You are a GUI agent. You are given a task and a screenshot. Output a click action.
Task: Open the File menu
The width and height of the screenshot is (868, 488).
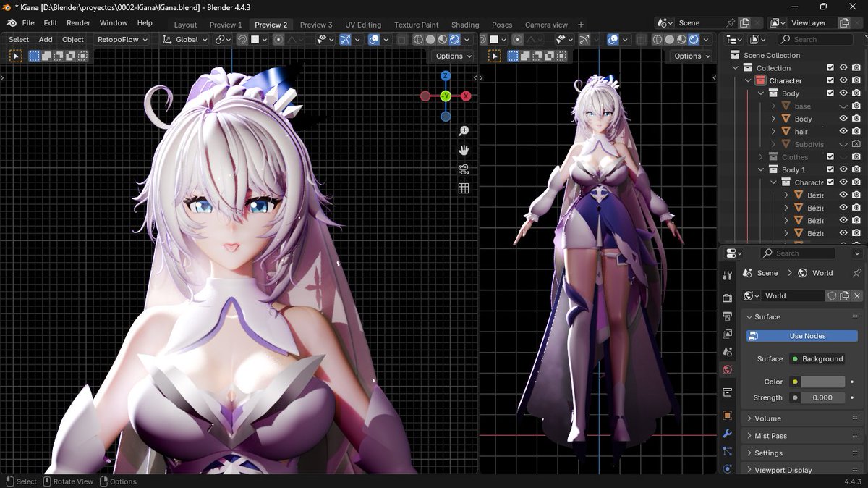28,23
